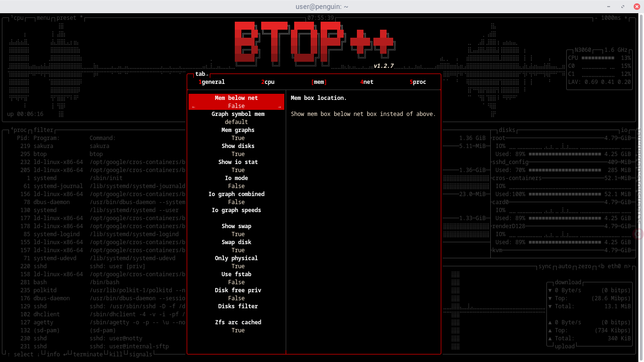This screenshot has height=362, width=644.
Task: Click the terminate button in proc box
Action: (x=88, y=354)
